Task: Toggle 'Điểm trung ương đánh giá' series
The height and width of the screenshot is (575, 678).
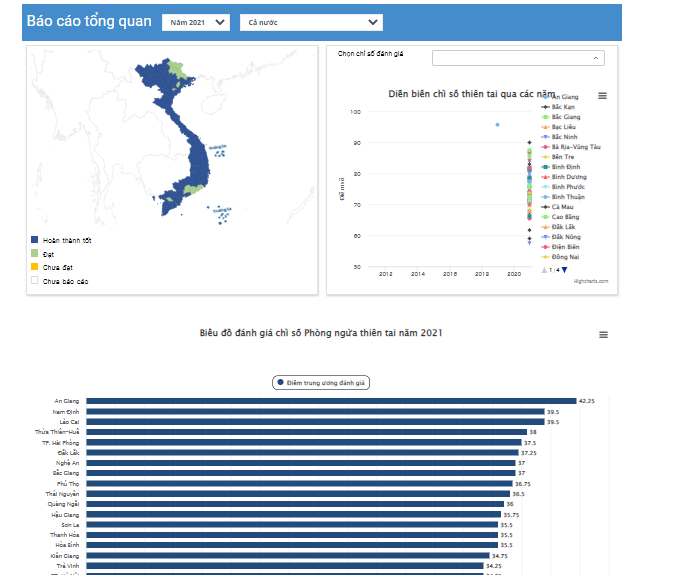Action: pos(322,382)
